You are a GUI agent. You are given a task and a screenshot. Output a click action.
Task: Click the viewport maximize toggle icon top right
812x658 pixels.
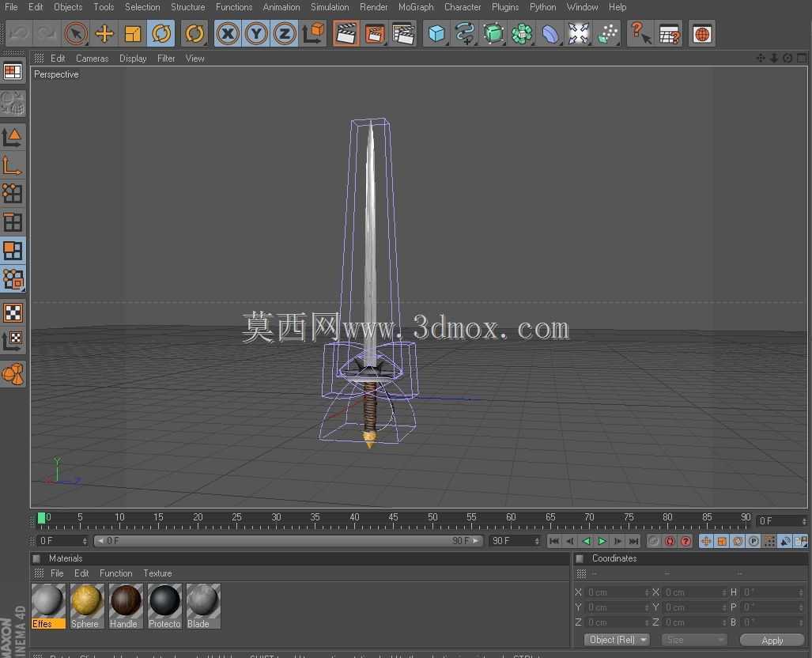click(802, 58)
